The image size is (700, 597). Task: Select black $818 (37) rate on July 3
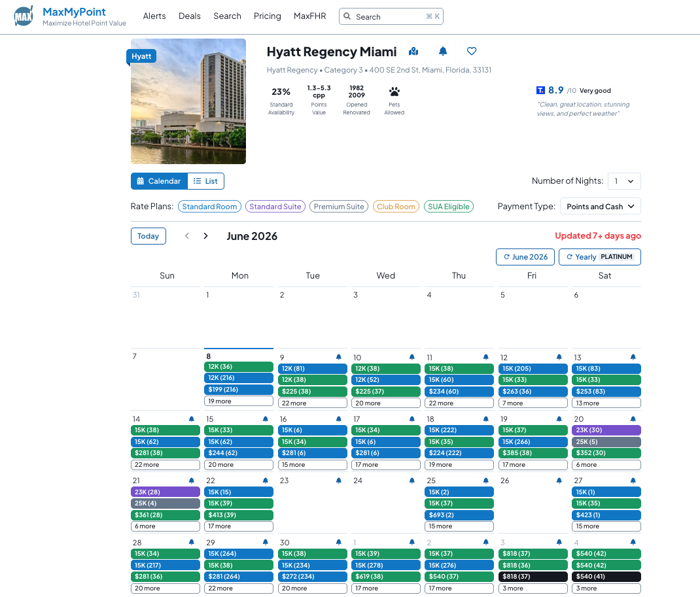(x=533, y=577)
